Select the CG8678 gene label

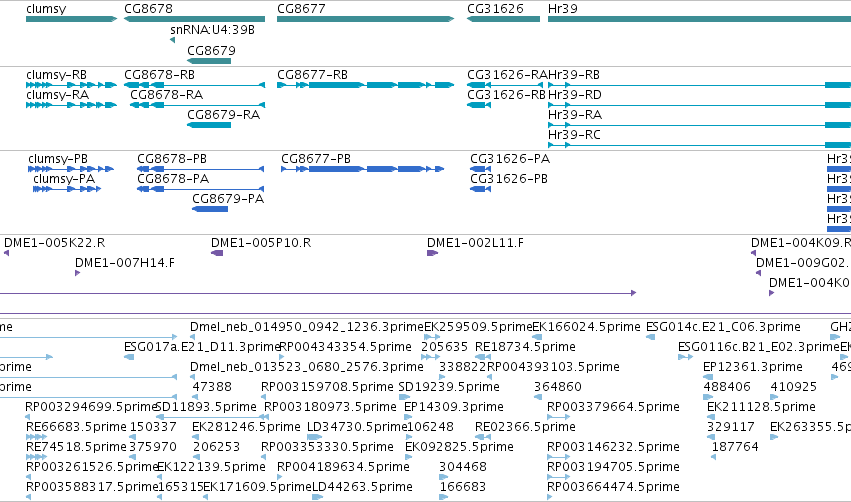[148, 9]
